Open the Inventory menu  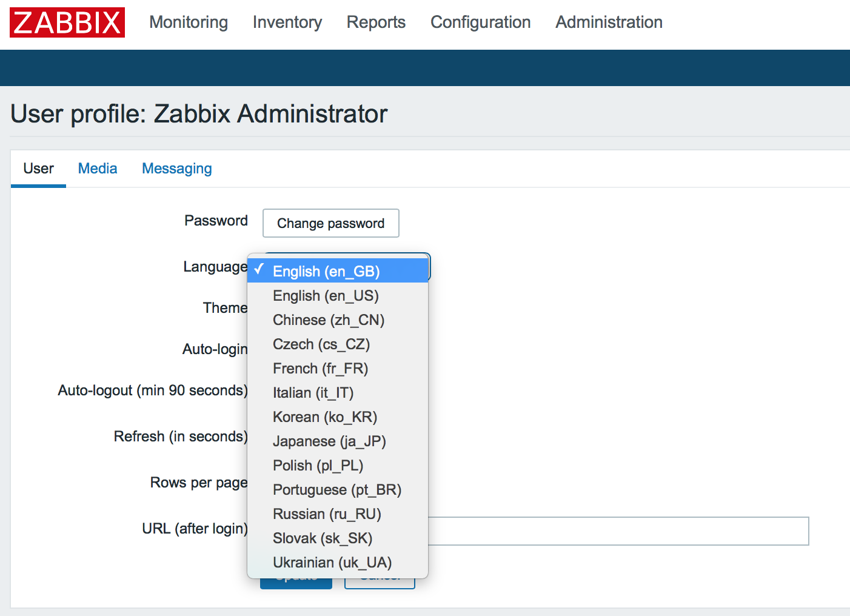click(x=287, y=22)
